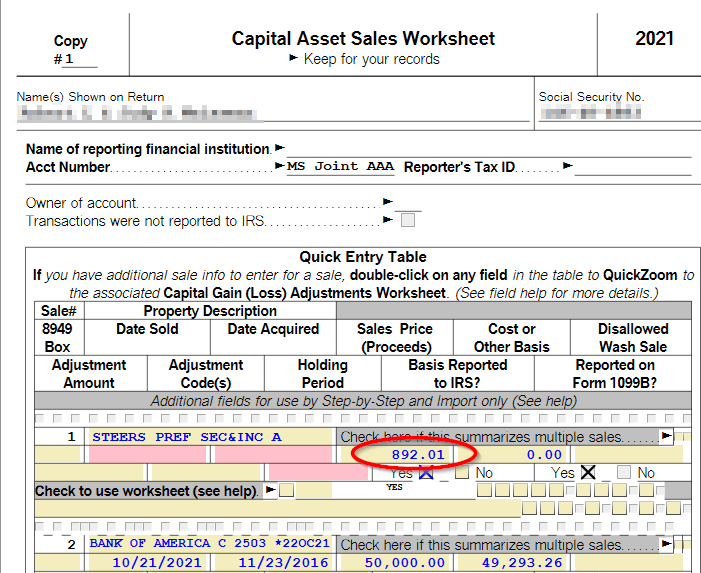Click the 'Social Security No.' label
Screen dimensions: 701x573
coord(591,97)
